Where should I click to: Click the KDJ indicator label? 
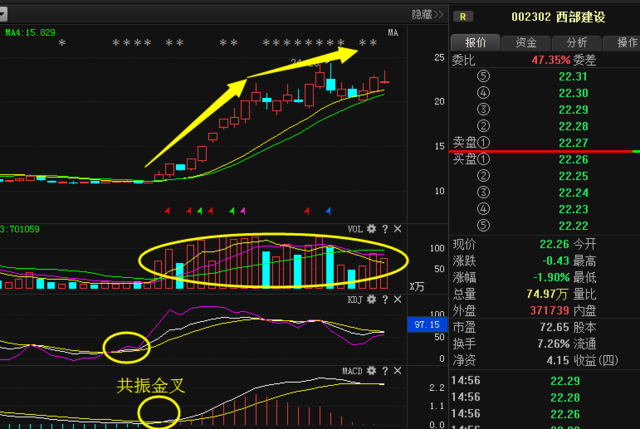click(355, 300)
